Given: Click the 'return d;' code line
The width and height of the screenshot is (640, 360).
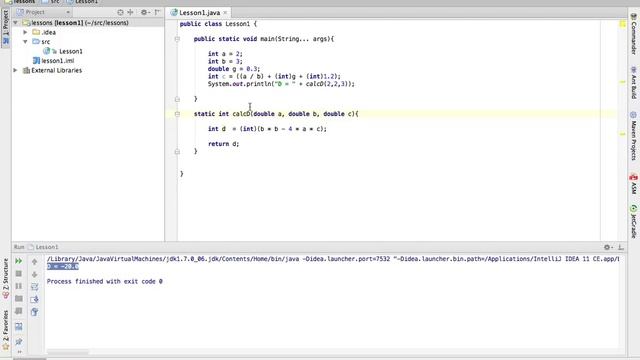Looking at the screenshot, I should (223, 144).
